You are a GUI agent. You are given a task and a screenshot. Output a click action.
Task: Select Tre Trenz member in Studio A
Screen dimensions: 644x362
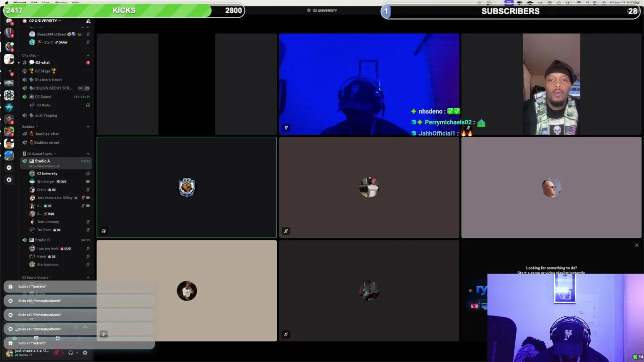59,230
